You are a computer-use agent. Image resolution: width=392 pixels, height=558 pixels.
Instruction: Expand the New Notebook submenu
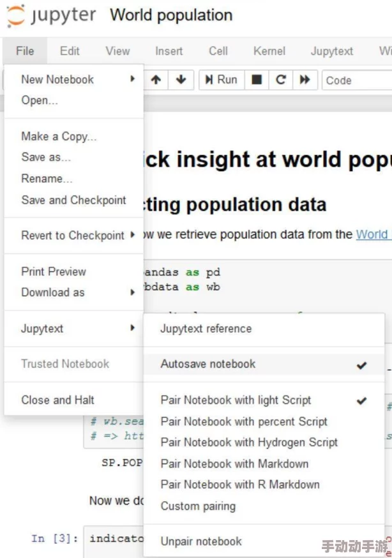point(74,79)
